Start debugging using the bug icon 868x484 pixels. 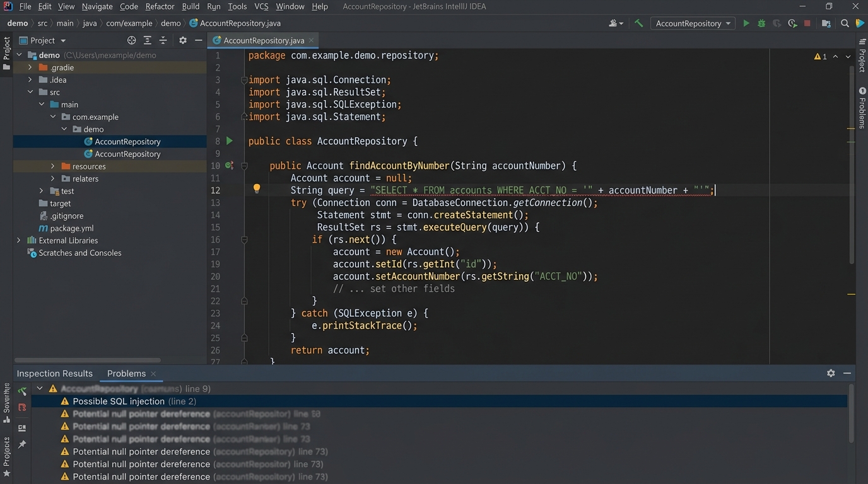coord(761,23)
